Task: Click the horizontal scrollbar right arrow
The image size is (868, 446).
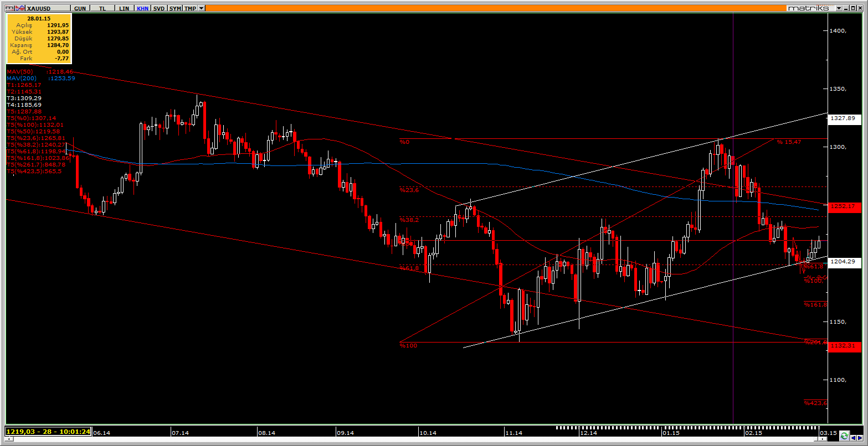Action: (823, 439)
